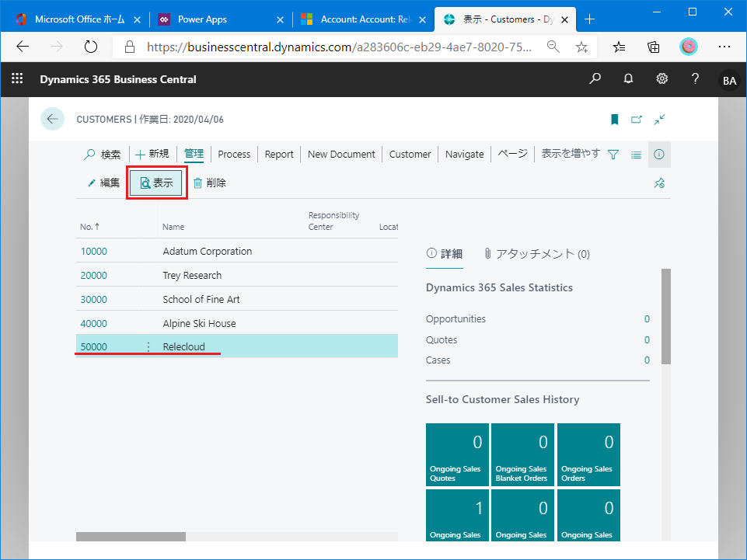Pin the action bar icon
747x560 pixels.
tap(659, 183)
